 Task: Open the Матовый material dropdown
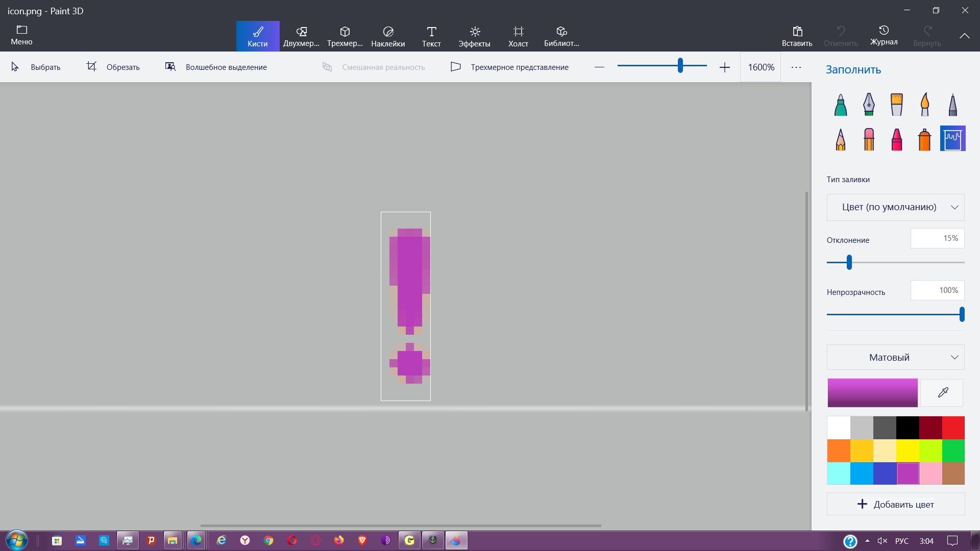click(x=895, y=357)
